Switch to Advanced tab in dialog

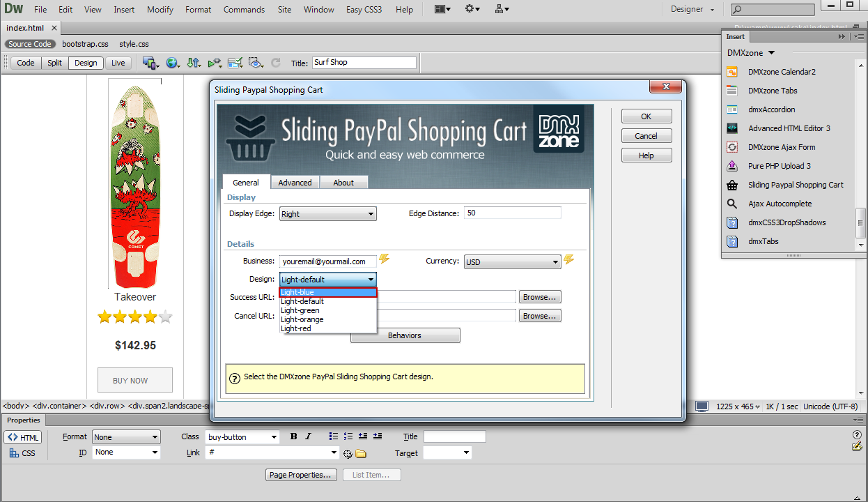(x=295, y=183)
